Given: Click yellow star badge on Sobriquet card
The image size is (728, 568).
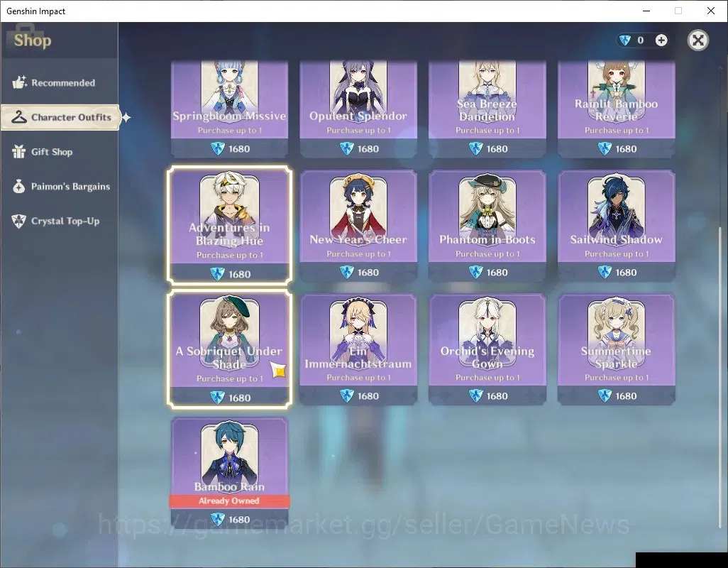Looking at the screenshot, I should click(279, 370).
